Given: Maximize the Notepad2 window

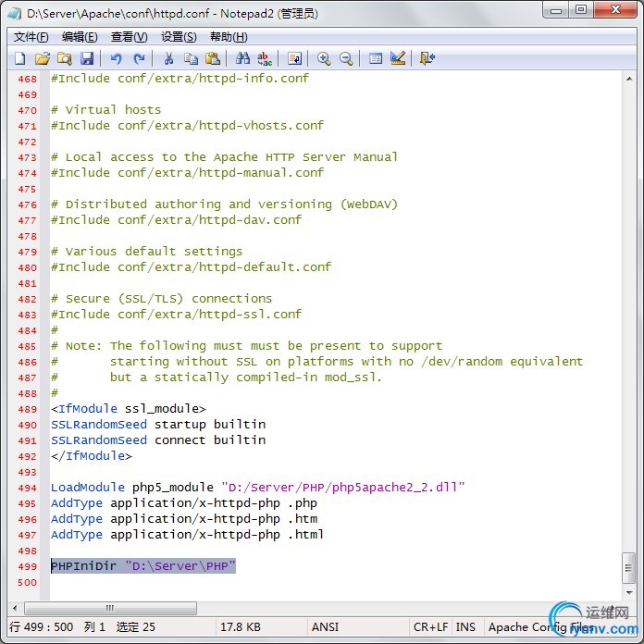Looking at the screenshot, I should click(581, 9).
